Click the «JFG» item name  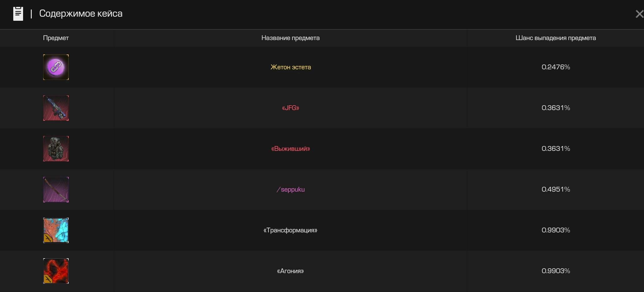[x=290, y=108]
